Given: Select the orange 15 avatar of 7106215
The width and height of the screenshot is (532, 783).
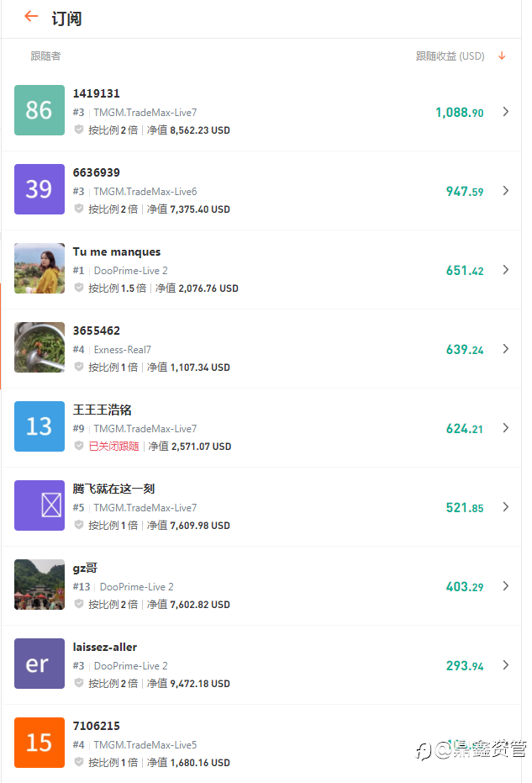Looking at the screenshot, I should click(40, 743).
